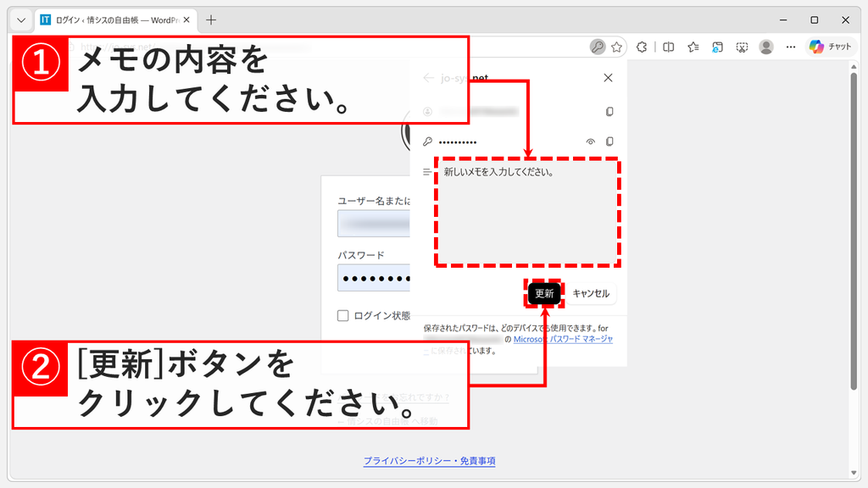This screenshot has width=868, height=488.
Task: Click the username input field
Action: (x=374, y=224)
